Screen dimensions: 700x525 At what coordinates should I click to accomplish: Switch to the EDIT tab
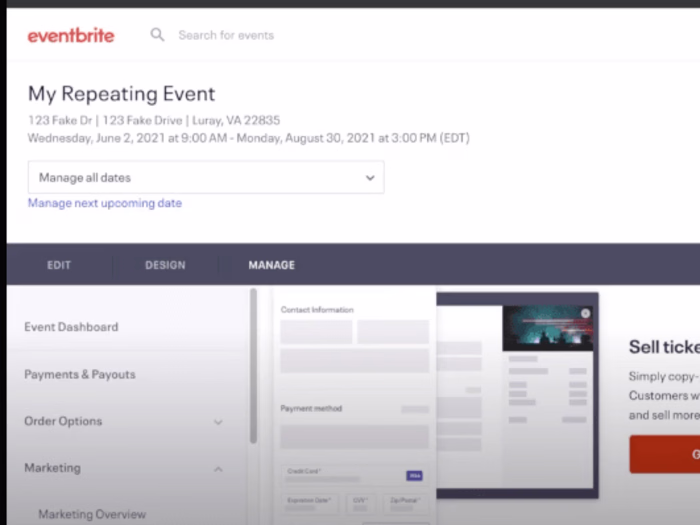59,265
